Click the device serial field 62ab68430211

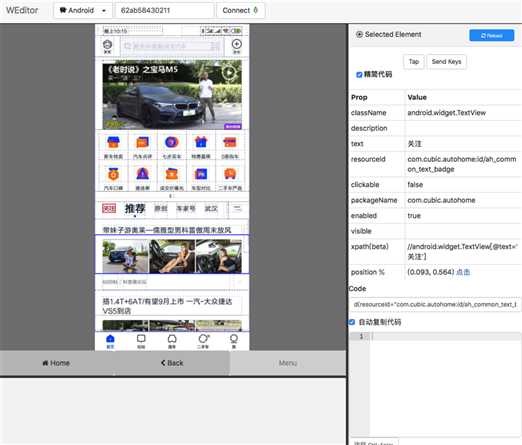pyautogui.click(x=164, y=10)
